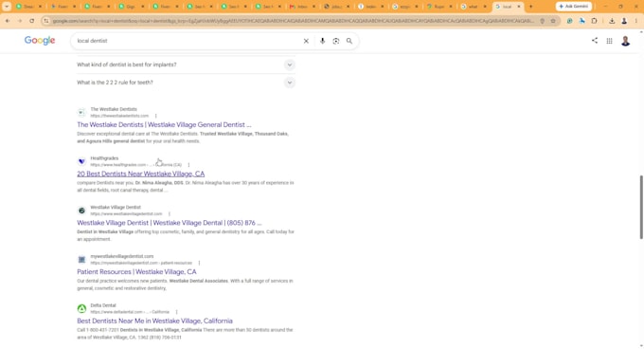Viewport: 644px width, 349px height.
Task: Expand 'What kind of dentist is best for implants?'
Action: pos(186,64)
